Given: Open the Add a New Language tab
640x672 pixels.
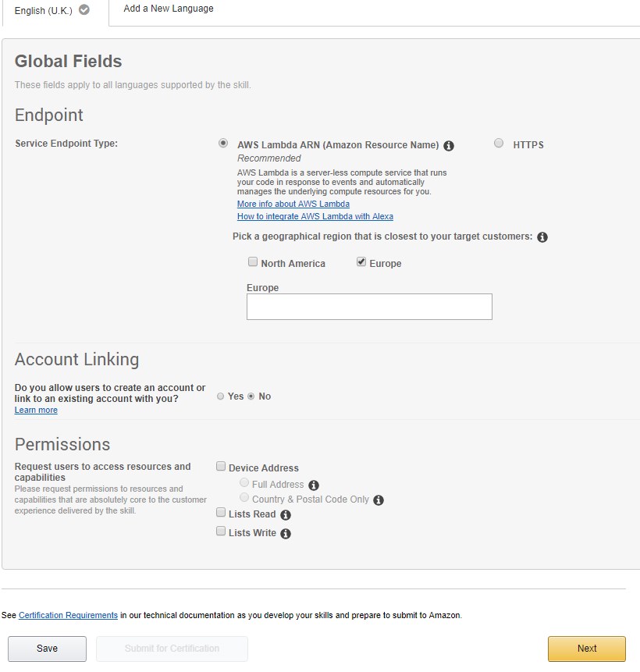Looking at the screenshot, I should [169, 9].
